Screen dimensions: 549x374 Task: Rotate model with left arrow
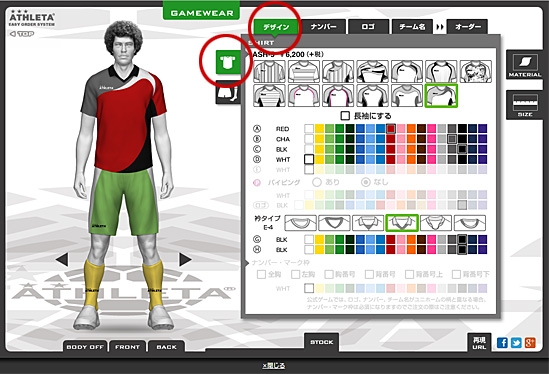pyautogui.click(x=62, y=259)
